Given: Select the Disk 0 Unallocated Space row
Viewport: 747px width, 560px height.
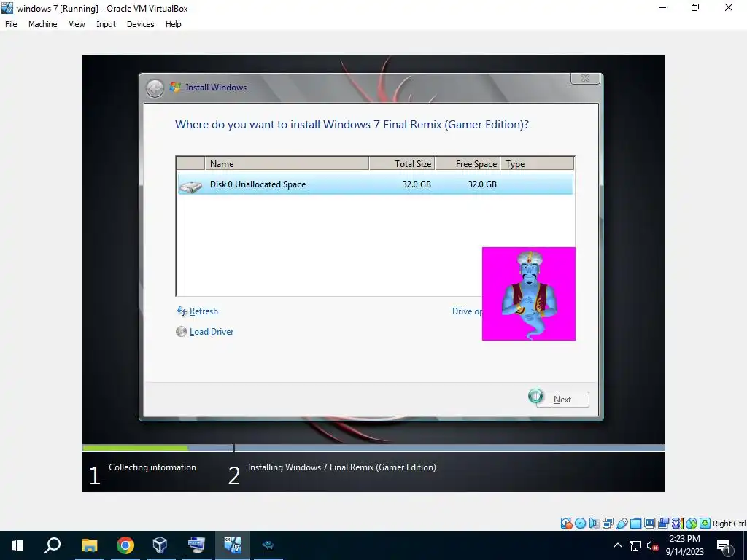Looking at the screenshot, I should tap(376, 184).
